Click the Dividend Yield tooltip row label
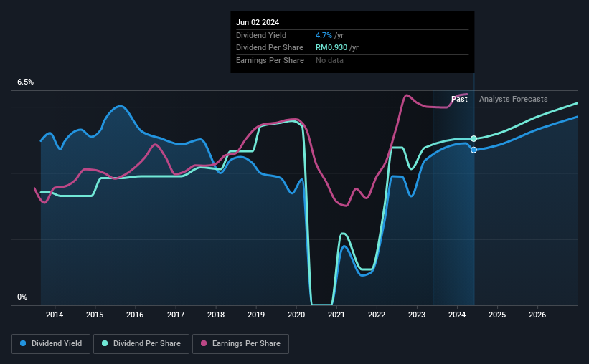The height and width of the screenshot is (364, 589). tap(261, 35)
